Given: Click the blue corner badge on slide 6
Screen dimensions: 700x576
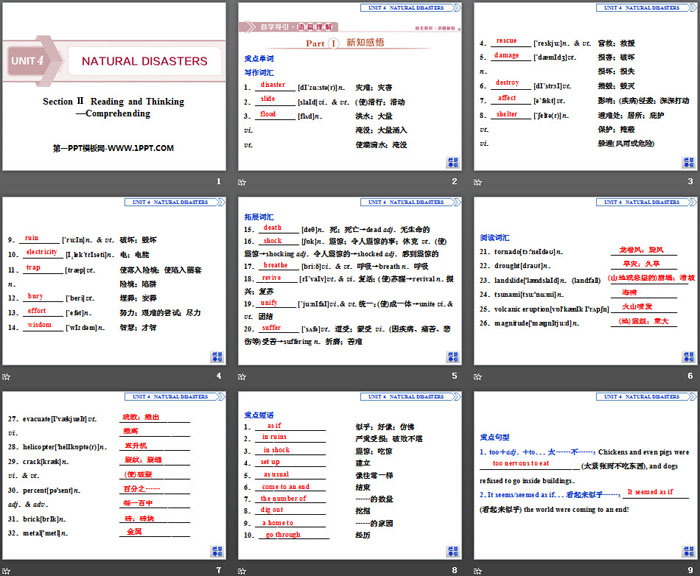Looking at the screenshot, I should (x=686, y=355).
